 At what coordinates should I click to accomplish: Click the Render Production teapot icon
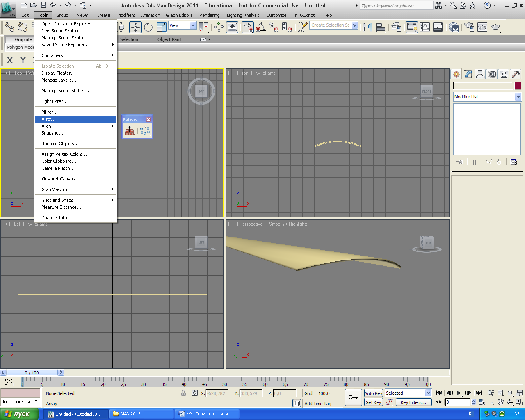496,27
